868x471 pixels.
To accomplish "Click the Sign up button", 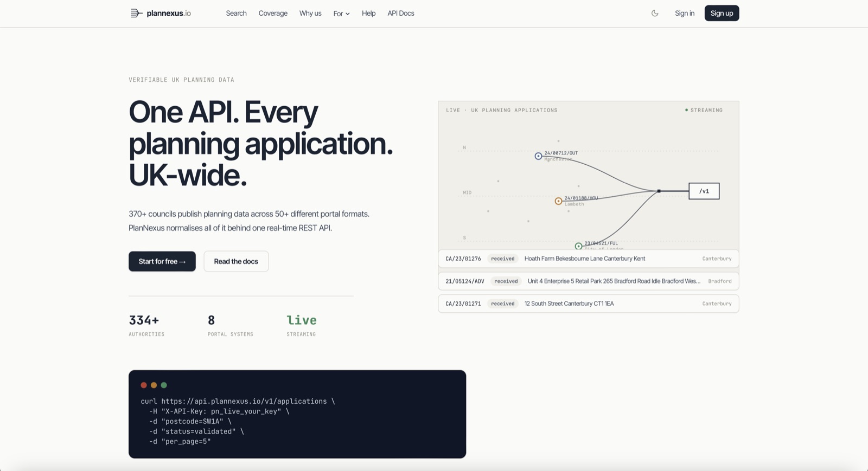I will (x=722, y=13).
